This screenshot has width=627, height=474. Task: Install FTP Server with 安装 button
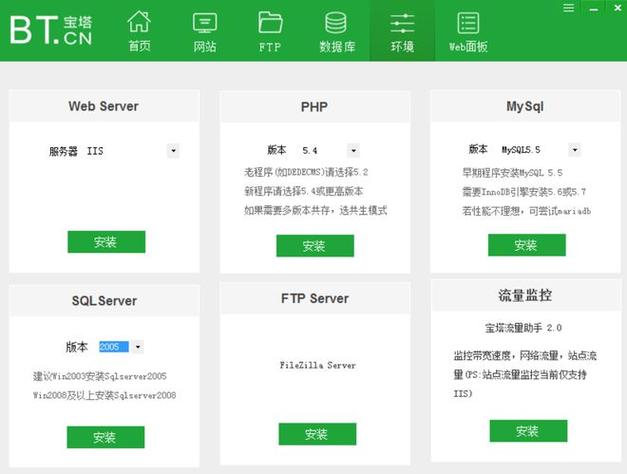click(317, 434)
